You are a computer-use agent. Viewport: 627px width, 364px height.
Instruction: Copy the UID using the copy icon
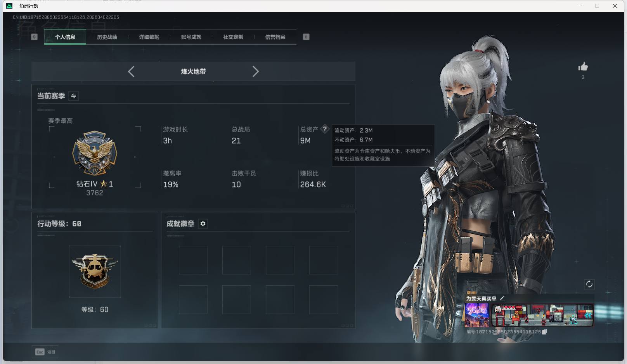click(544, 332)
